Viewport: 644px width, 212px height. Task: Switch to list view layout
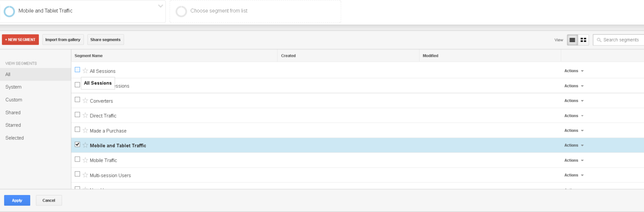tap(572, 40)
